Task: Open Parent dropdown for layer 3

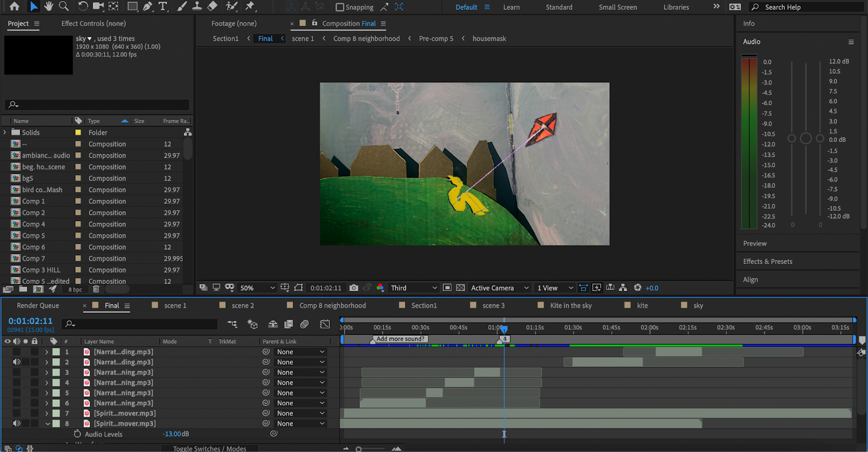Action: [x=301, y=372]
